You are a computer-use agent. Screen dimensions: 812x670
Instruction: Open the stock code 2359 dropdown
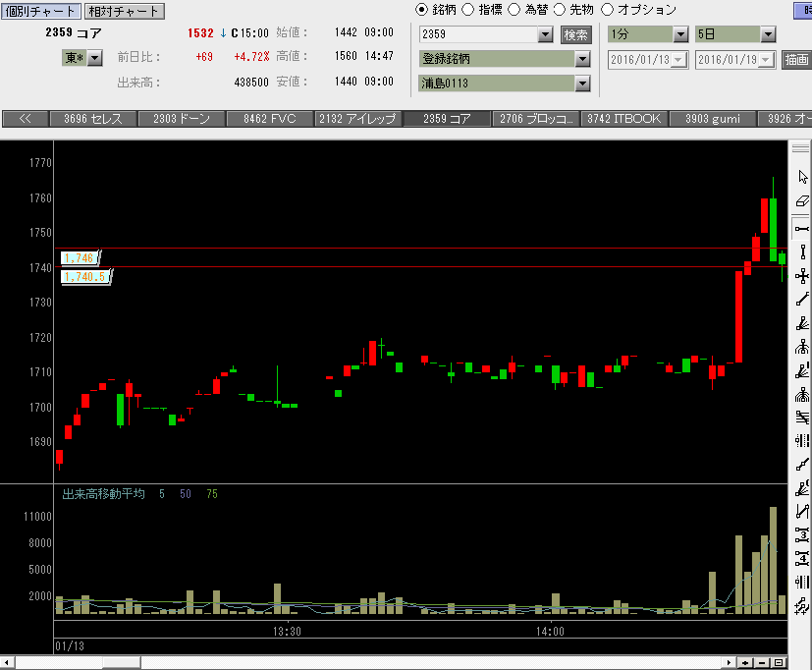click(x=545, y=34)
